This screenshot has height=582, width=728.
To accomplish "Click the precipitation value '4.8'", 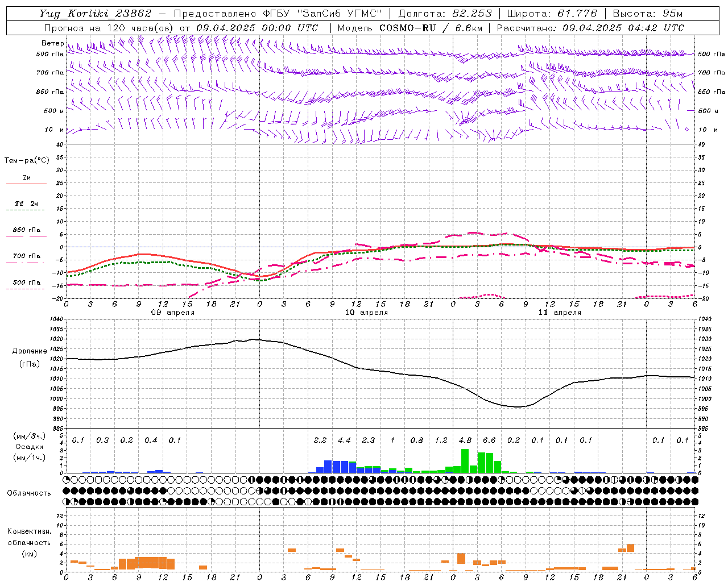I will (465, 440).
